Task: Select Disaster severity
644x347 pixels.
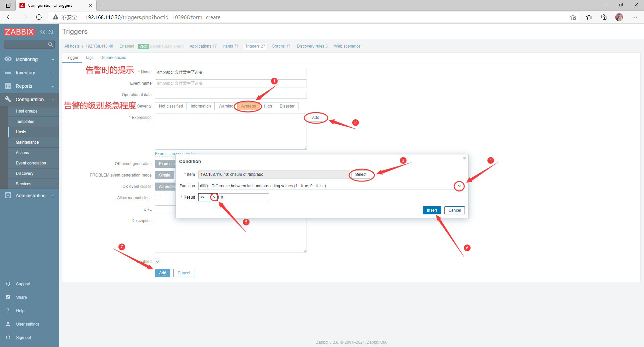Action: pos(287,106)
